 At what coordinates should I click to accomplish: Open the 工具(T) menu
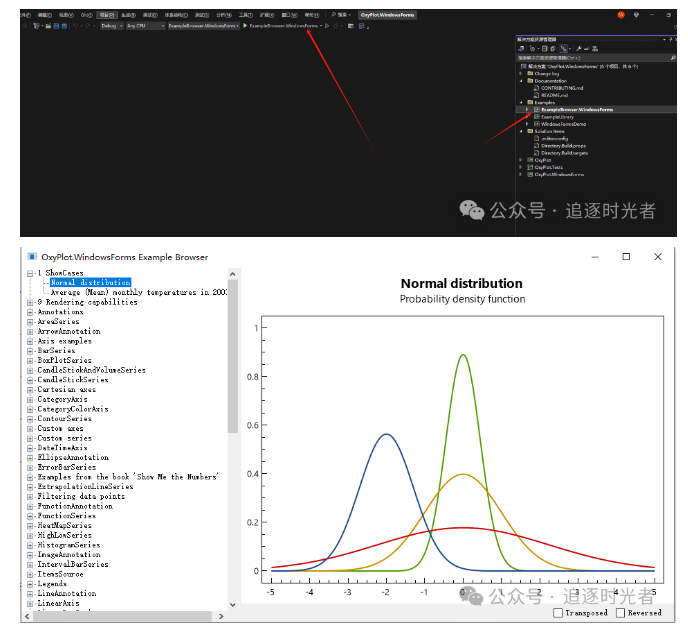point(246,15)
